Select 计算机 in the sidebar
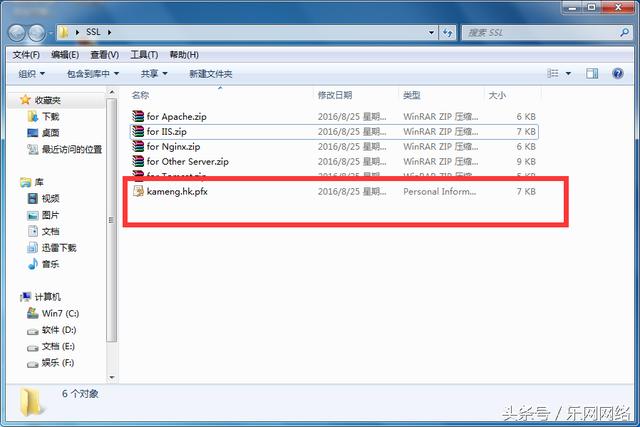The height and width of the screenshot is (427, 640). coord(41,297)
